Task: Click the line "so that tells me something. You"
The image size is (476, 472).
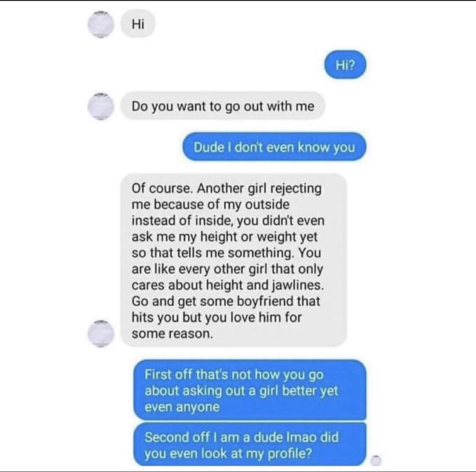Action: point(226,253)
